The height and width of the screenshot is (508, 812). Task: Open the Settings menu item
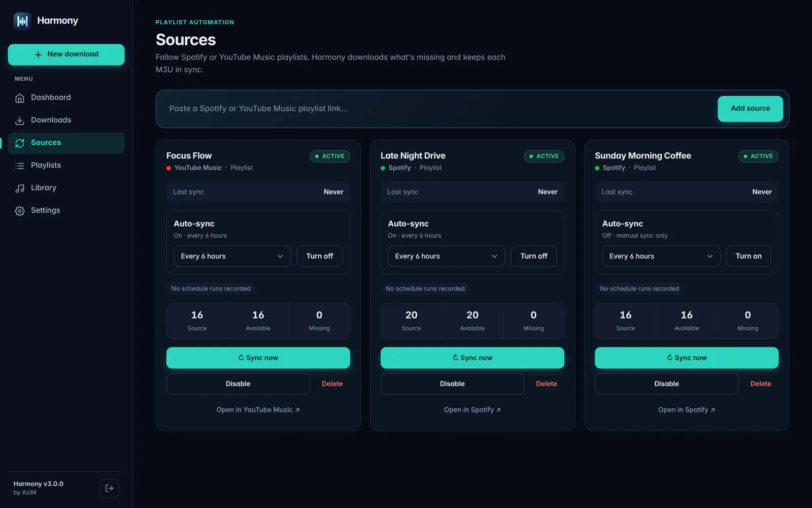click(x=66, y=210)
